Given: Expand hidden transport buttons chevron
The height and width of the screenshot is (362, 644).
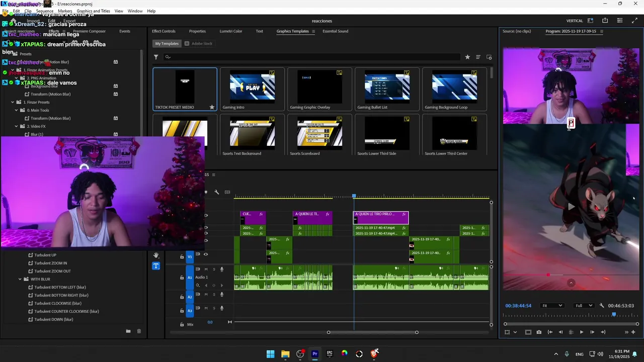Looking at the screenshot, I should 627,332.
